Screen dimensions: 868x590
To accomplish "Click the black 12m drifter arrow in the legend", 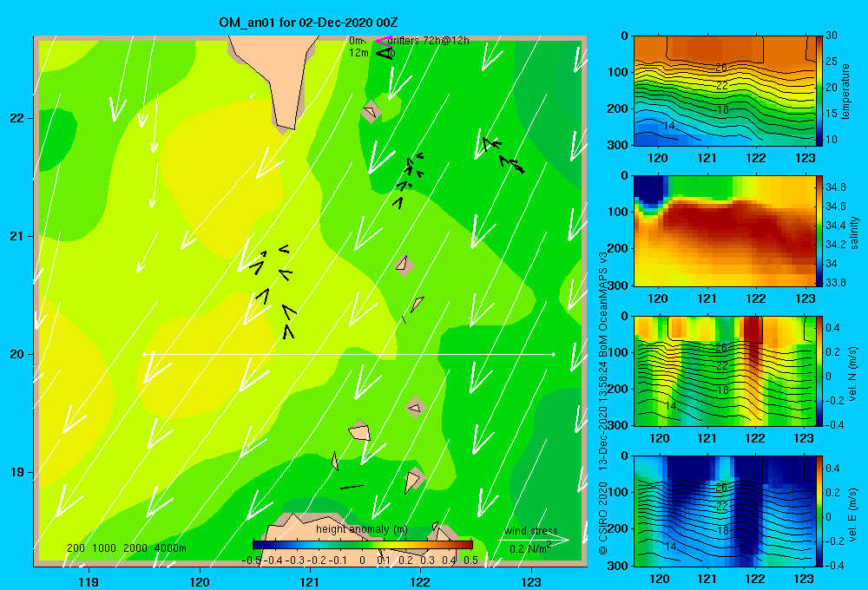I will click(x=384, y=53).
